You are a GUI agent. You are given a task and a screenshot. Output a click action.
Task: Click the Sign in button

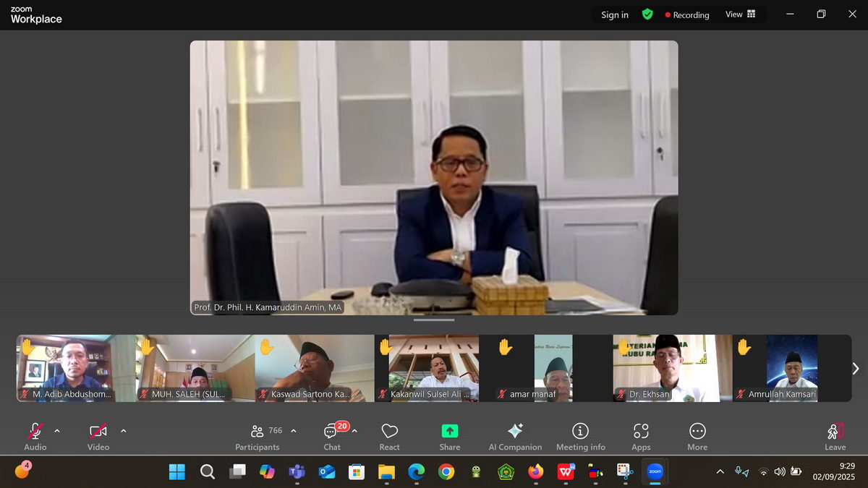(x=615, y=14)
